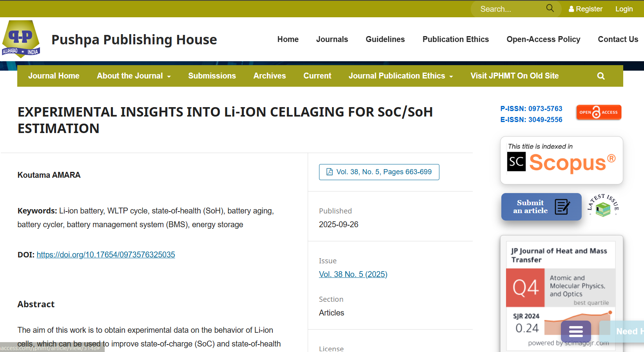
Task: Click the Pushpa Publishing House logo
Action: 21,39
